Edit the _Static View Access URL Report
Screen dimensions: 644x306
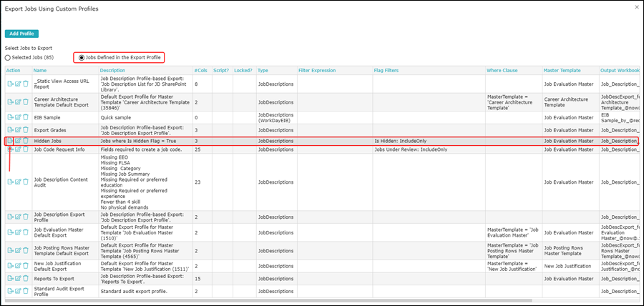(x=18, y=84)
